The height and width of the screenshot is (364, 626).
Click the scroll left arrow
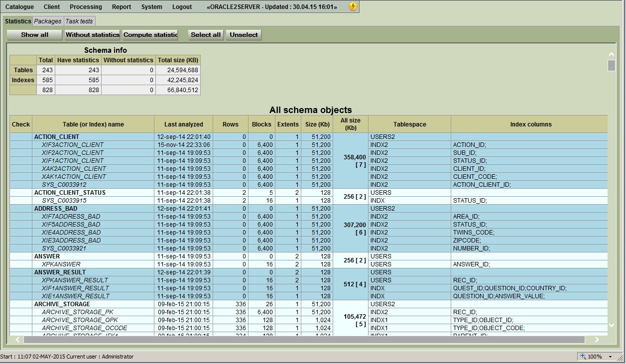click(x=18, y=340)
